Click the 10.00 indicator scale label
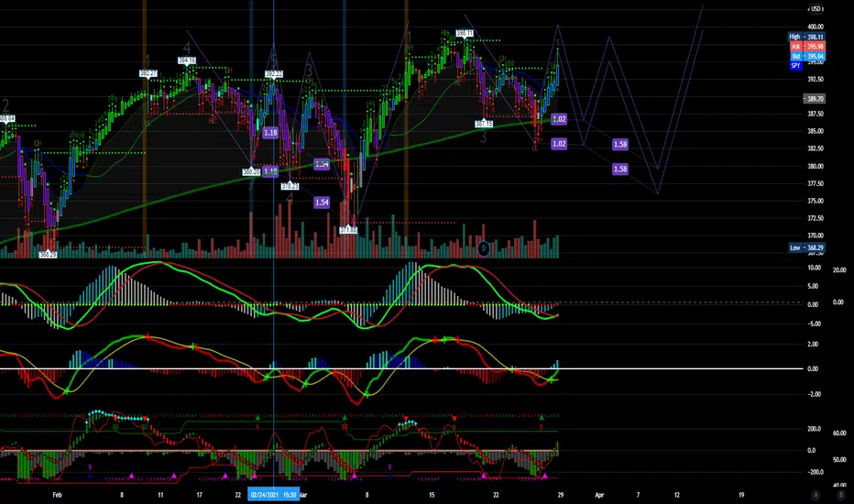Screen dimensions: 854x504 [813, 268]
